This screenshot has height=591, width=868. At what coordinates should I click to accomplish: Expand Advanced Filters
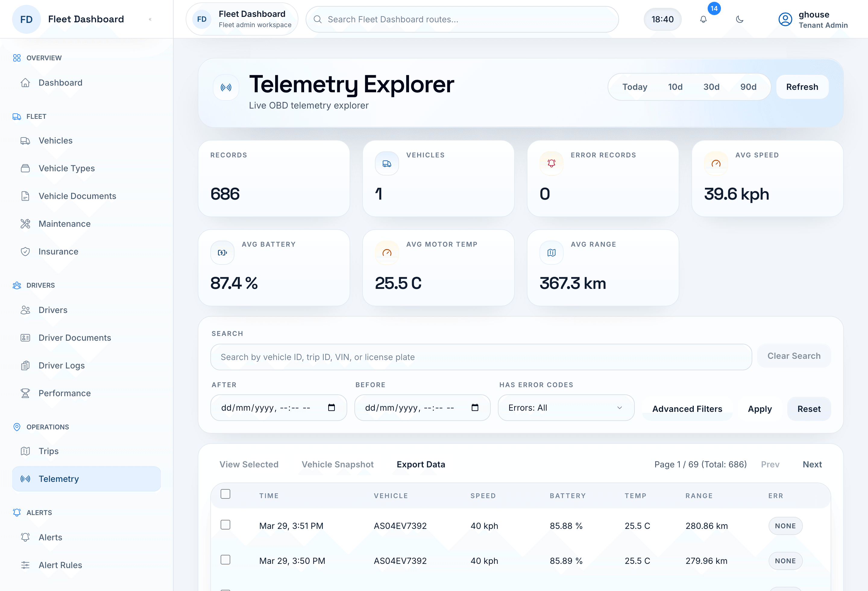[687, 409]
